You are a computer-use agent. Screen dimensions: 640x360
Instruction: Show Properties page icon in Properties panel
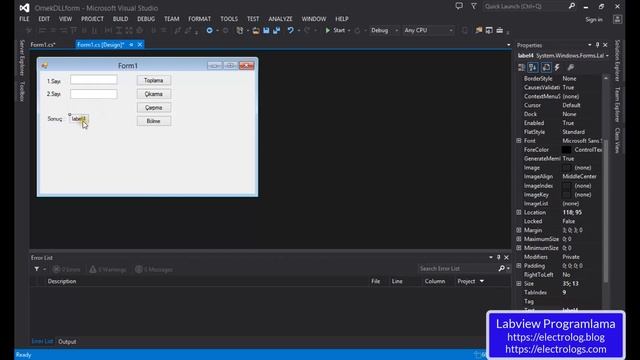click(x=546, y=67)
